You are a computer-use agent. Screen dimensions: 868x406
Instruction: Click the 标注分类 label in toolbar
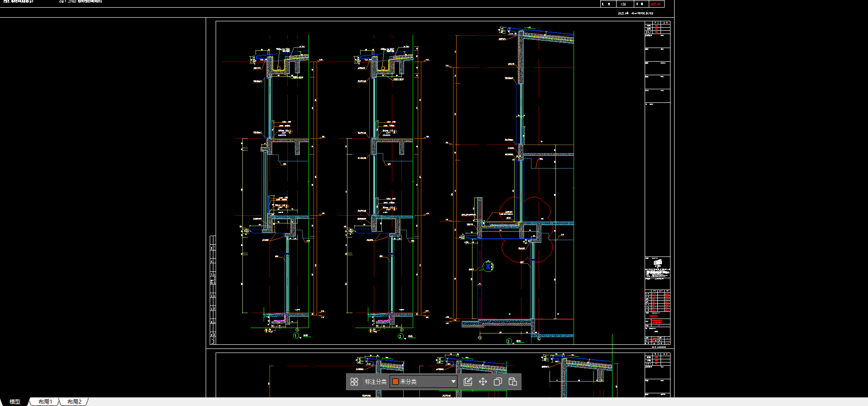coord(376,382)
